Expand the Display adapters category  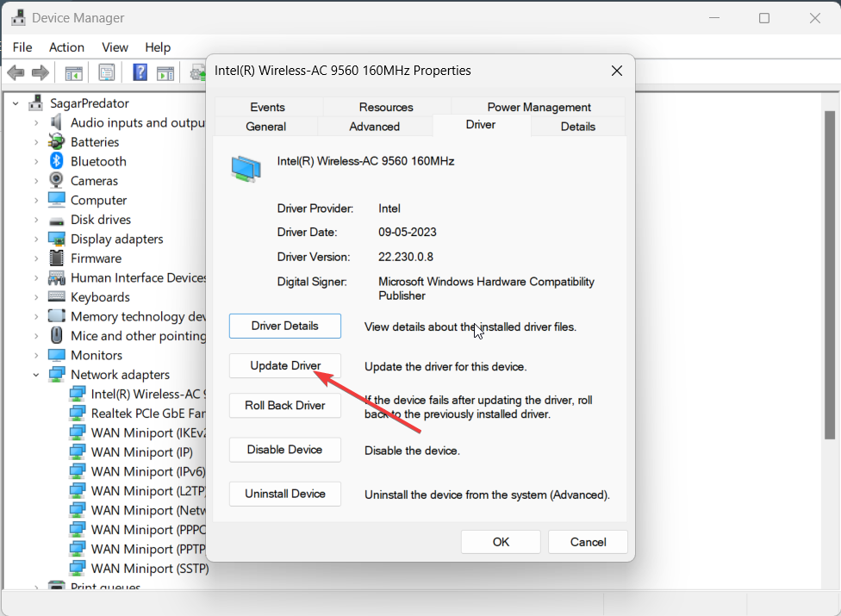pos(36,240)
